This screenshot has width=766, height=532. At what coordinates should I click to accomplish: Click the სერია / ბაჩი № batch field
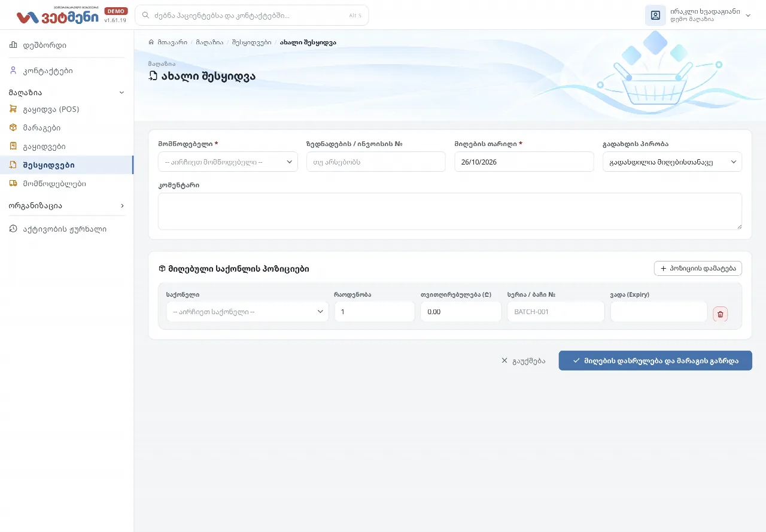(556, 312)
